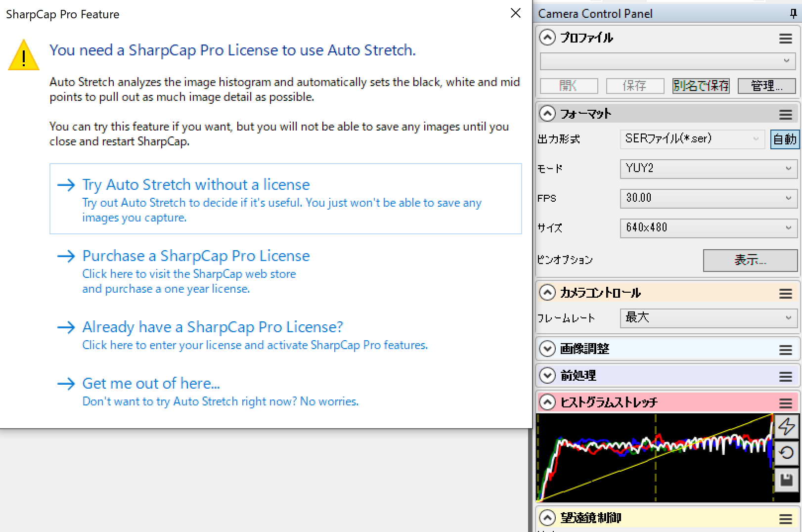Open the カメラコントロール section menu
The height and width of the screenshot is (532, 802).
pyautogui.click(x=786, y=293)
